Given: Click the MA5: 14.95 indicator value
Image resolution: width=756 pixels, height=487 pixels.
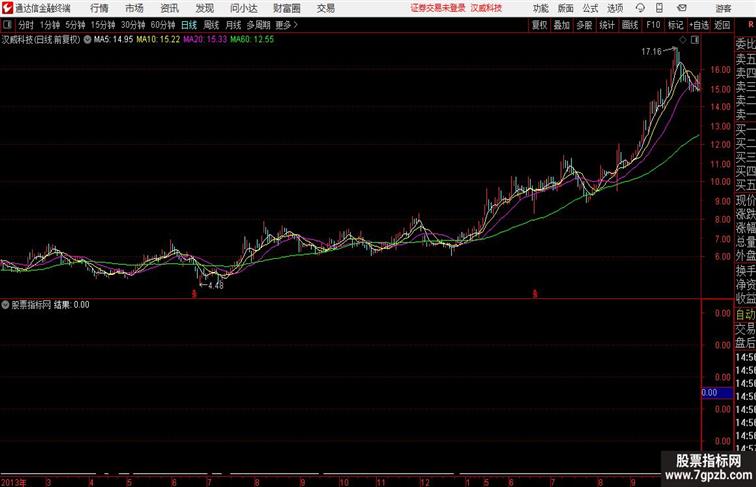Looking at the screenshot, I should (x=113, y=40).
